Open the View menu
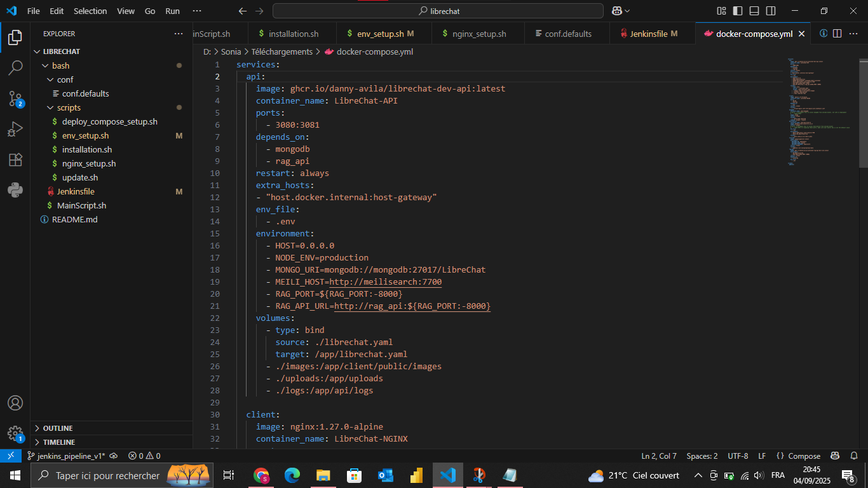 [126, 11]
